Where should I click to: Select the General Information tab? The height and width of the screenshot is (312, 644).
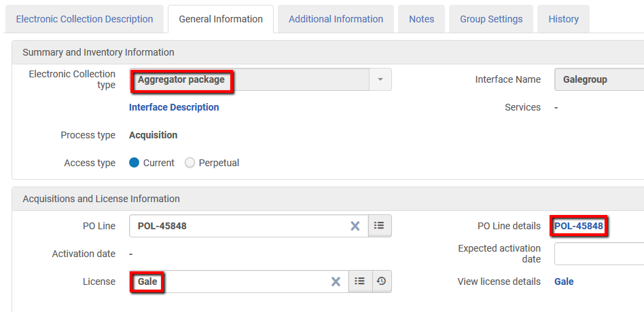(221, 19)
